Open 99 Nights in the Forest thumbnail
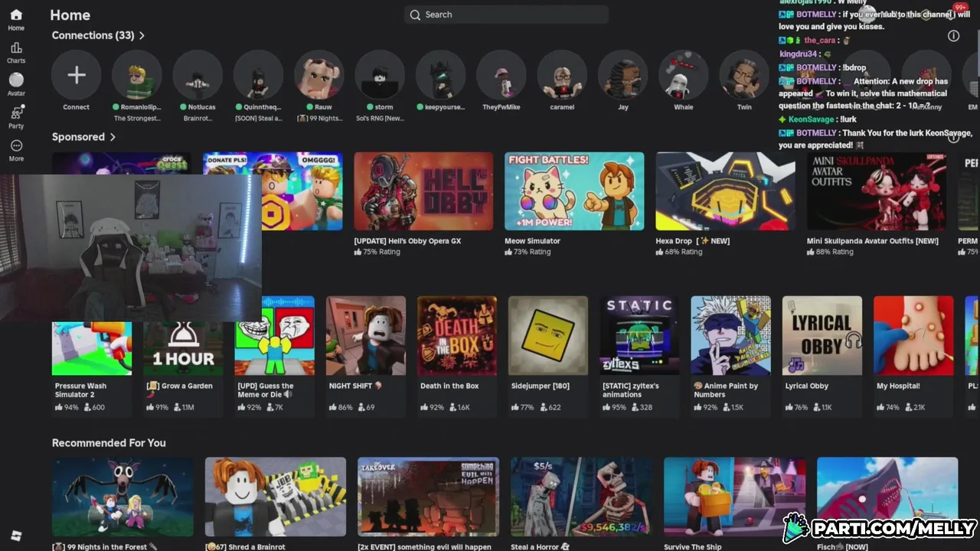This screenshot has width=980, height=551. pyautogui.click(x=122, y=497)
